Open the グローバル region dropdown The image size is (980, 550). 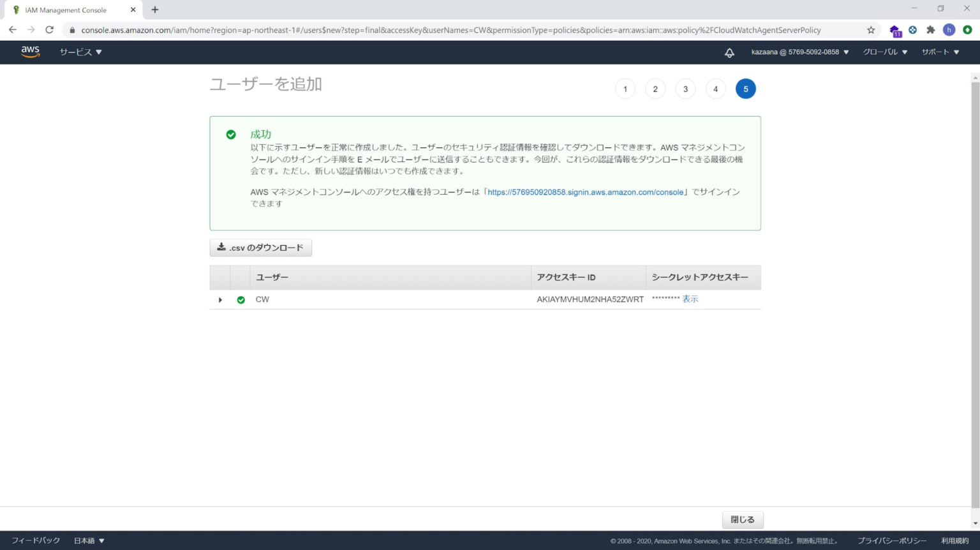[x=884, y=52]
